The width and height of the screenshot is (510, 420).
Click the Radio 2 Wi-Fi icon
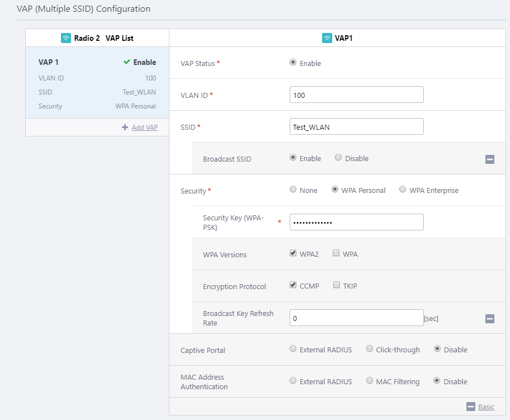coord(66,38)
